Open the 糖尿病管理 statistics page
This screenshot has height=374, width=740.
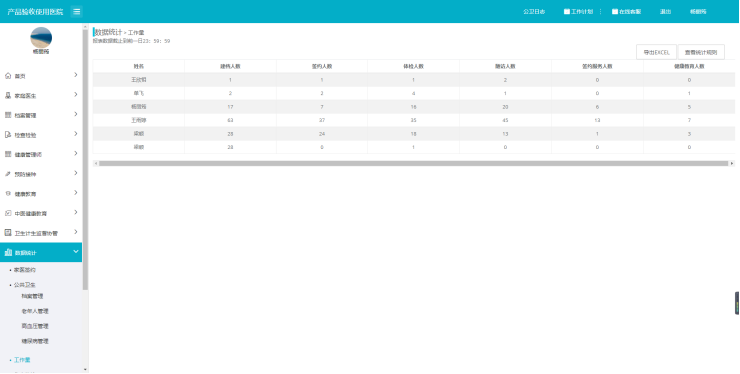point(35,341)
